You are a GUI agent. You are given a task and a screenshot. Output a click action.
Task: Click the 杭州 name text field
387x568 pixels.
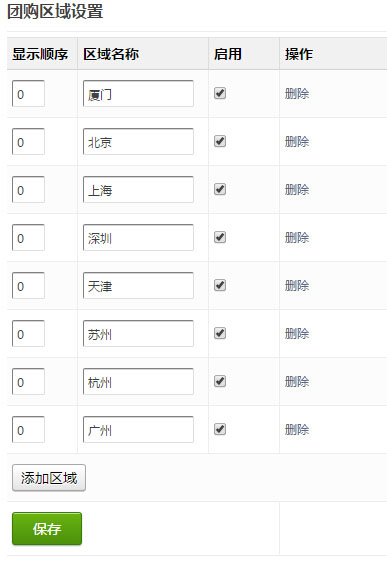click(x=138, y=381)
